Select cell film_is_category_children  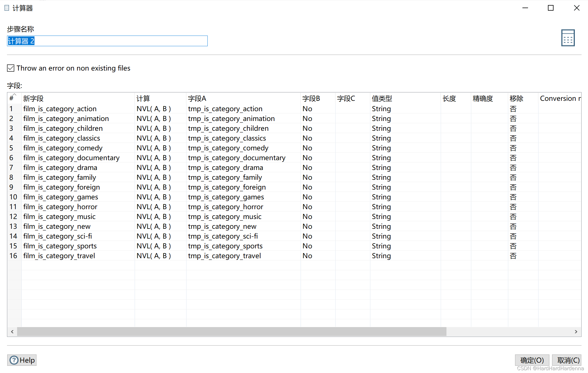click(78, 128)
